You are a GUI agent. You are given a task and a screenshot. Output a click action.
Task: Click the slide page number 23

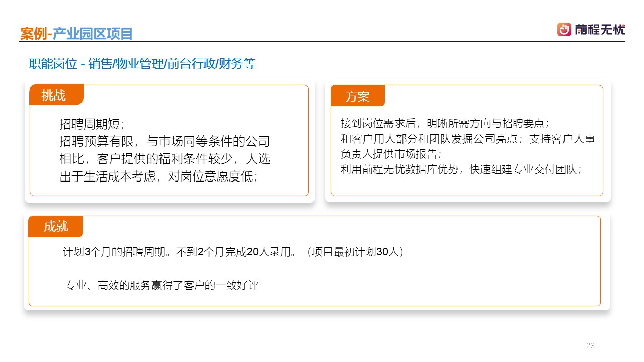point(591,346)
